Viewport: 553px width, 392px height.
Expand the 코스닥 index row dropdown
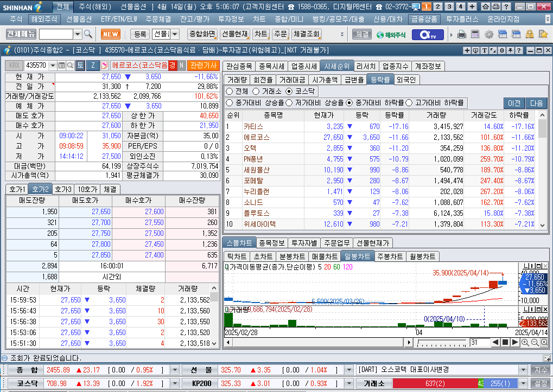pos(175,383)
